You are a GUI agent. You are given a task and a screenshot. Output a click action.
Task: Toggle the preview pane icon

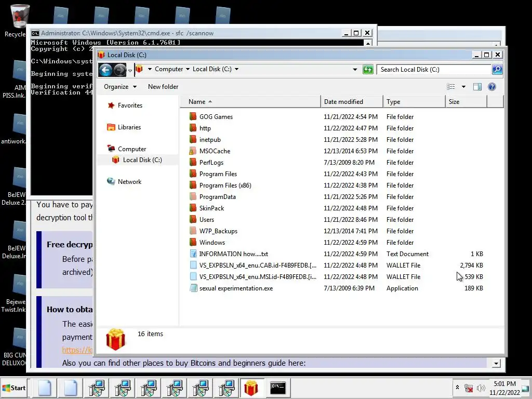pos(477,87)
